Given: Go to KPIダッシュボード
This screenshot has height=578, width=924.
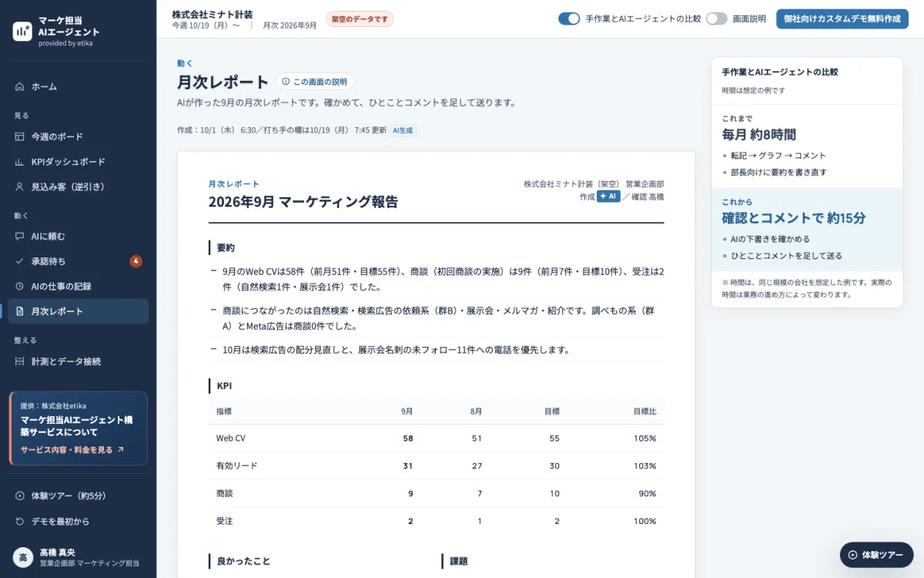Looking at the screenshot, I should click(x=78, y=162).
